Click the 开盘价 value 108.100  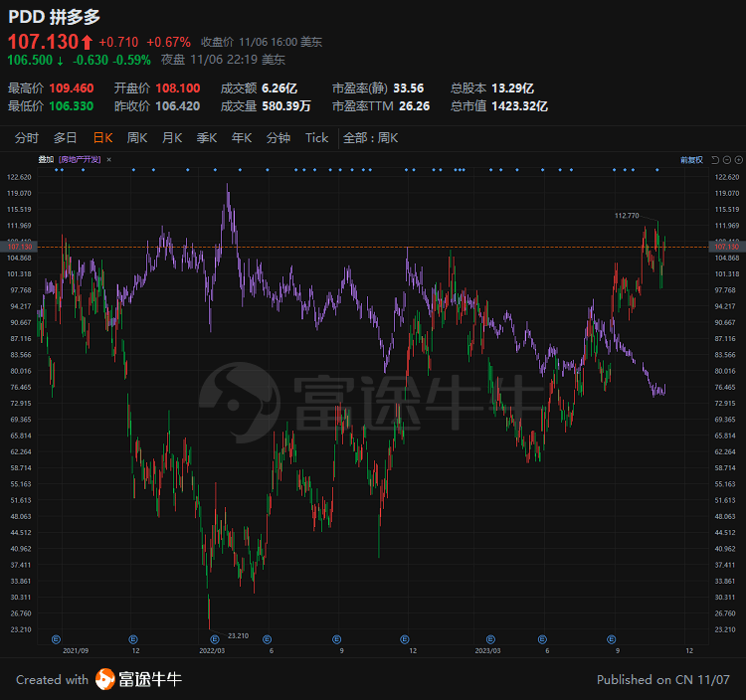pos(178,88)
